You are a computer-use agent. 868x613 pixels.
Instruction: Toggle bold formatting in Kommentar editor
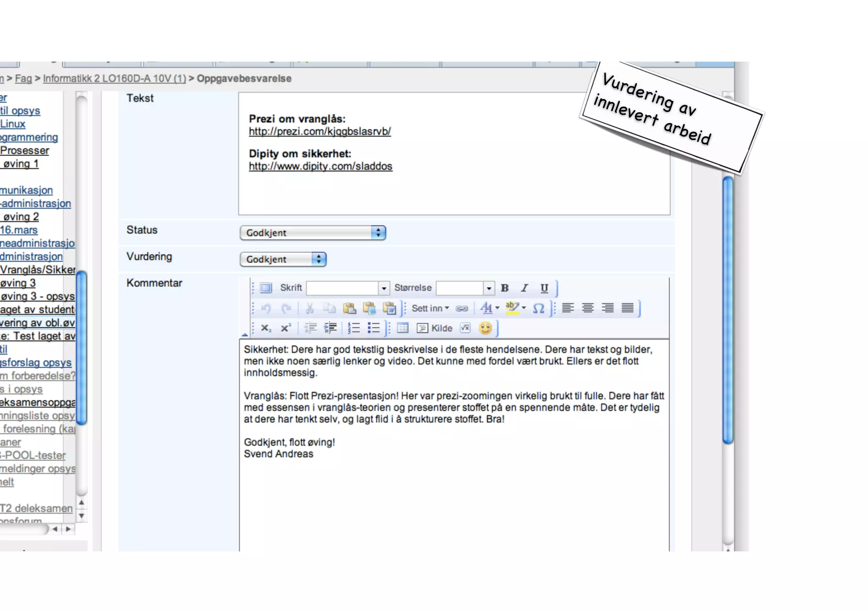click(x=504, y=288)
